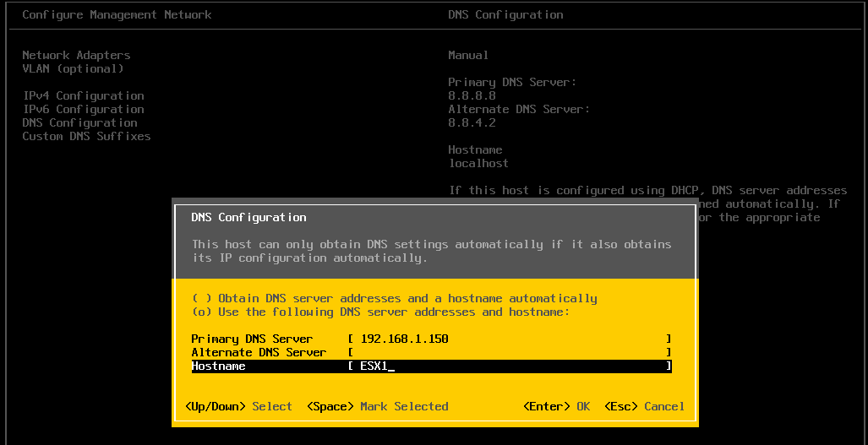The image size is (868, 445).
Task: Click the <Up/Down> Select hint
Action: coord(238,406)
